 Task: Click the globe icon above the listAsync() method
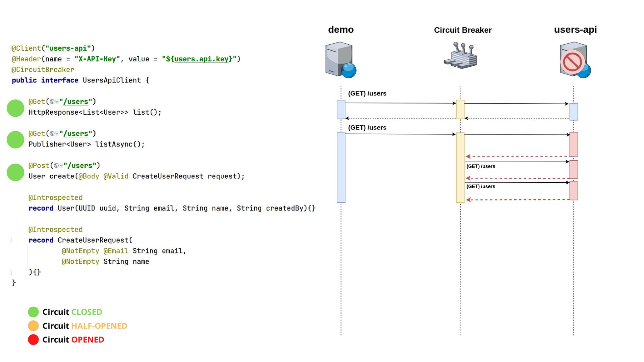coord(52,134)
